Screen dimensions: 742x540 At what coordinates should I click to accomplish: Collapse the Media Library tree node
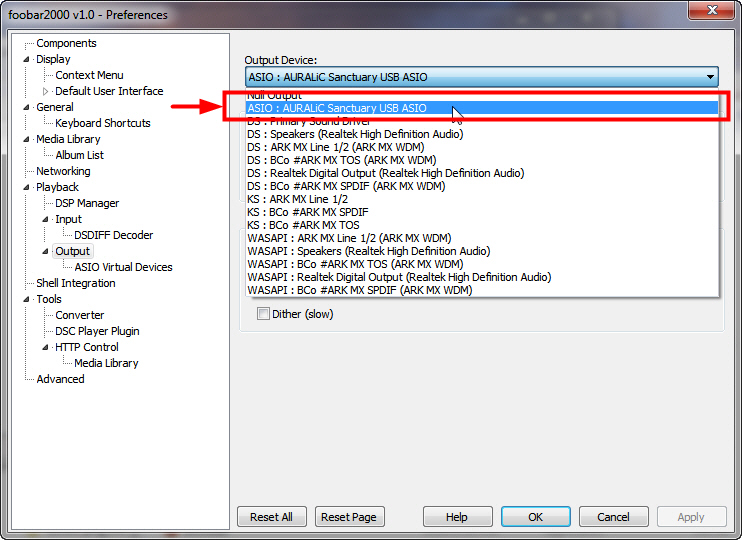click(26, 139)
